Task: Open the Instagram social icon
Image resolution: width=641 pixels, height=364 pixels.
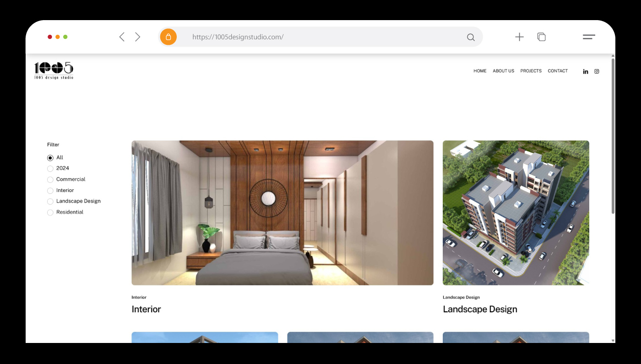Action: point(597,71)
